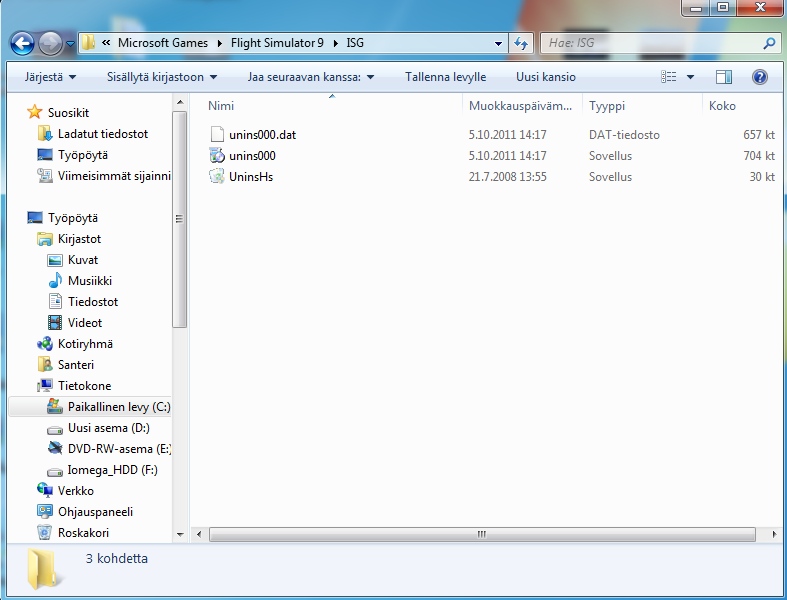Open Sisällytä kirjastoon menu

[x=162, y=77]
